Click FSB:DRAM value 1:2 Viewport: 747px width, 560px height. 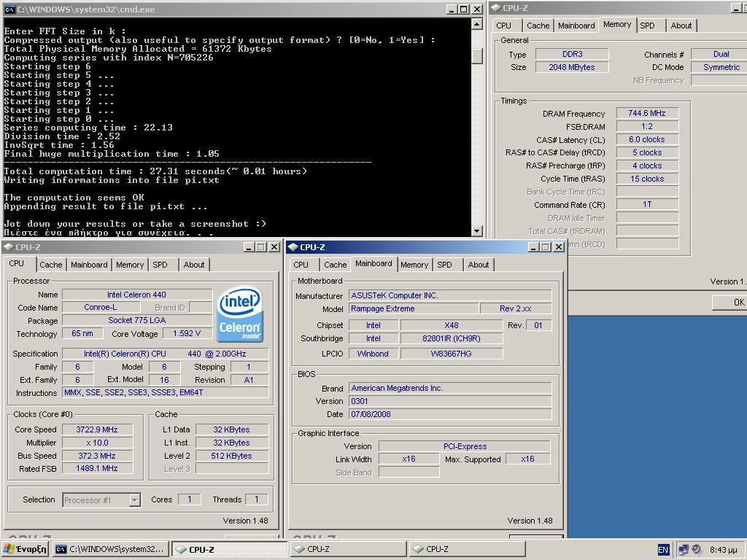(647, 127)
